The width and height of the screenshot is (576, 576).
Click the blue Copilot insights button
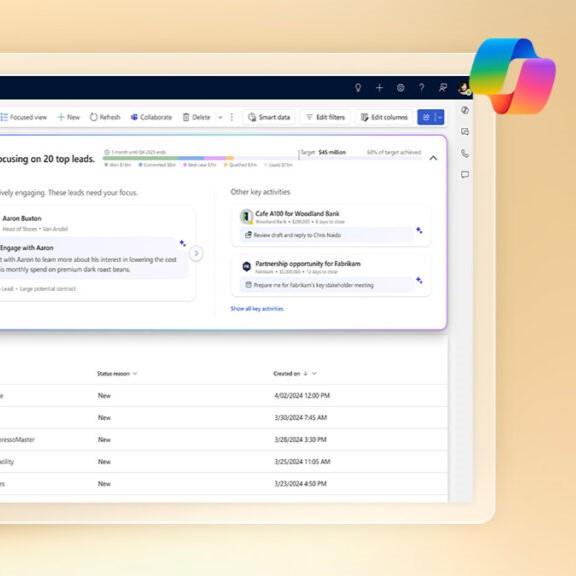click(426, 117)
